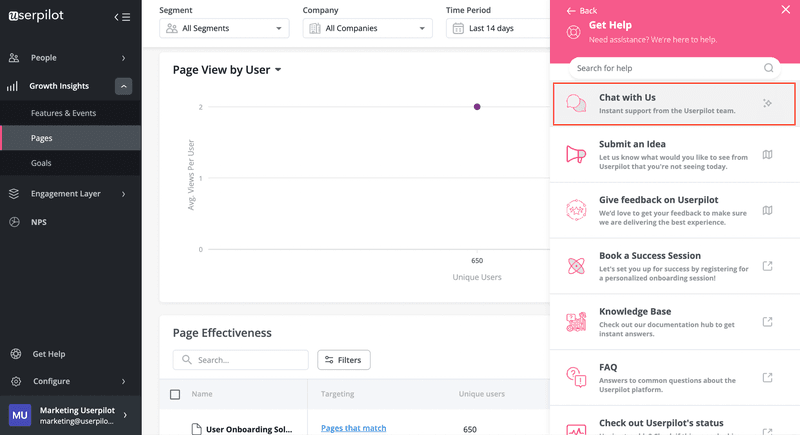800x435 pixels.
Task: Check the select-all checkbox in table header
Action: point(175,394)
